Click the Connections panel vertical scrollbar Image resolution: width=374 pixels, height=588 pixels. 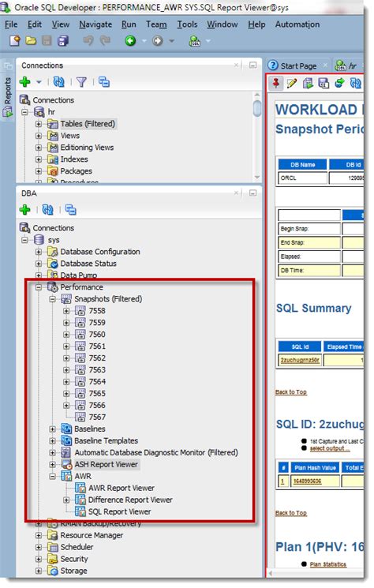click(x=257, y=109)
